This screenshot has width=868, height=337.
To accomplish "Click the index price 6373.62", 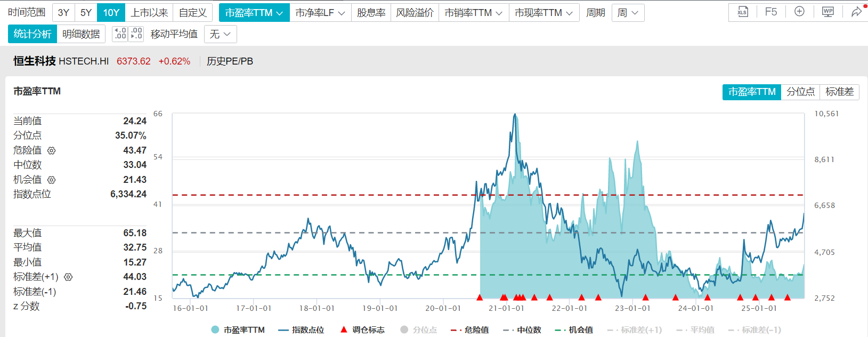I will [x=134, y=61].
